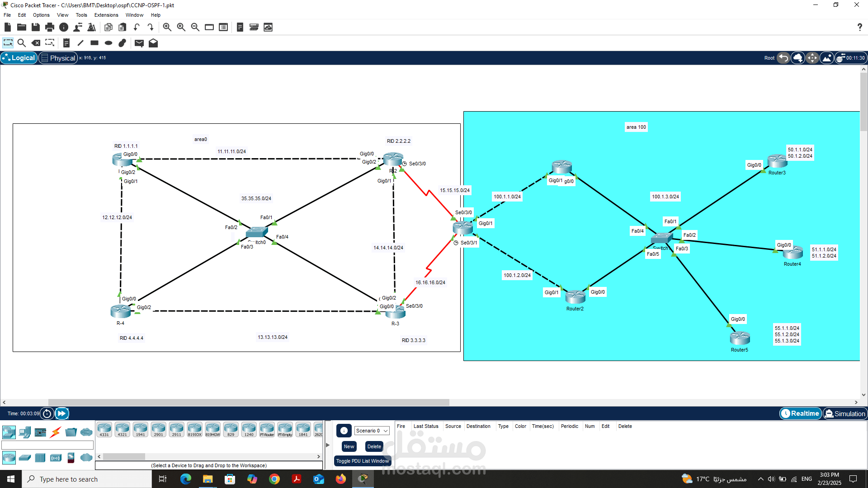Open the scenario info description button
868x488 pixels.
(344, 431)
